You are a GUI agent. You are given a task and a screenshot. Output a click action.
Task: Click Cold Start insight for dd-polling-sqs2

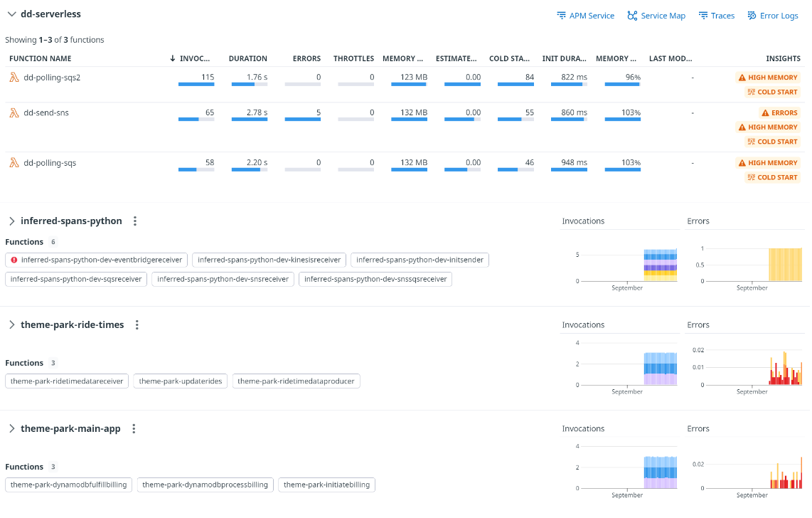(772, 92)
